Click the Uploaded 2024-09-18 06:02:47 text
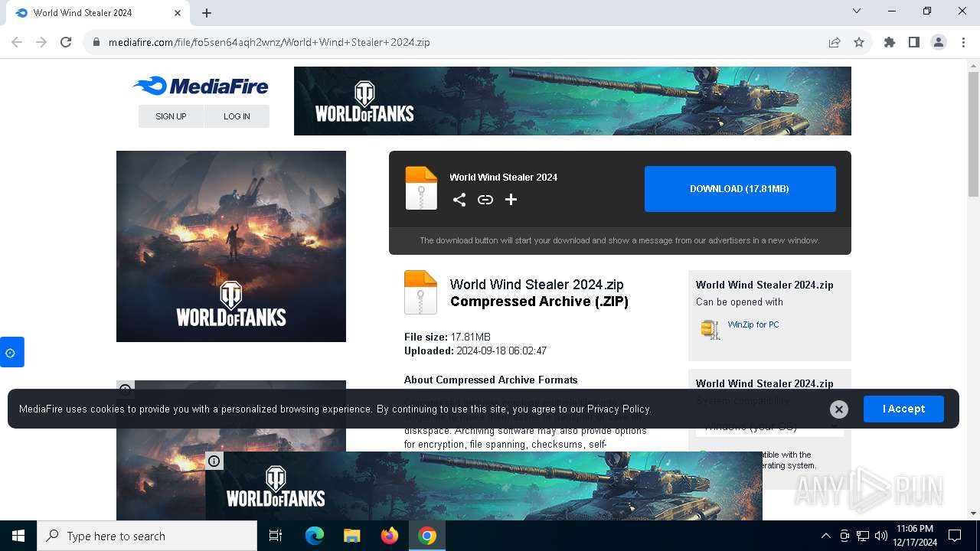980x551 pixels. point(475,351)
